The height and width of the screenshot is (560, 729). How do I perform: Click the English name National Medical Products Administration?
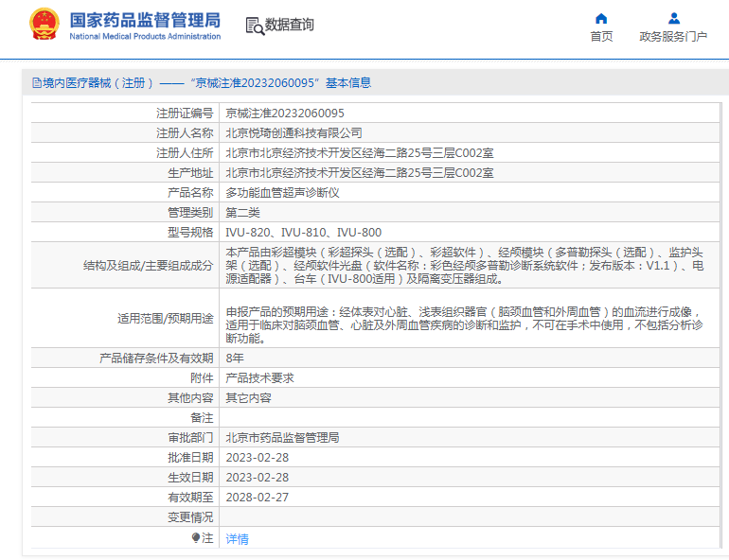[x=145, y=36]
